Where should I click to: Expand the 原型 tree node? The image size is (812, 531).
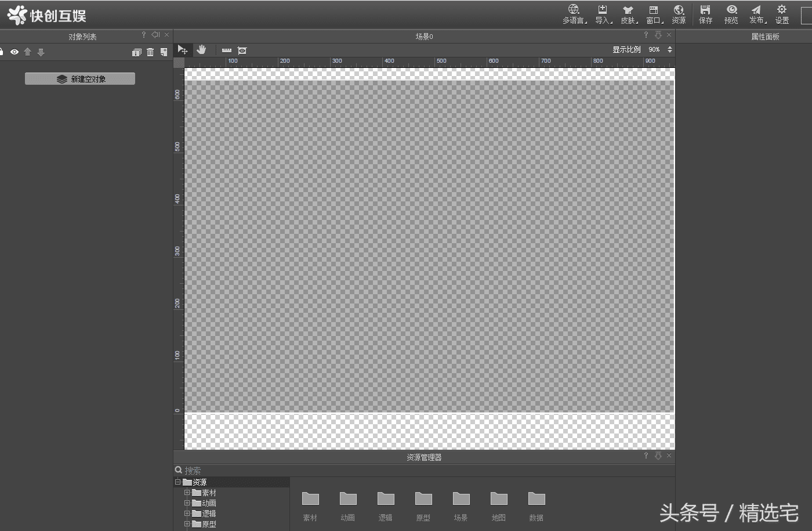click(187, 524)
